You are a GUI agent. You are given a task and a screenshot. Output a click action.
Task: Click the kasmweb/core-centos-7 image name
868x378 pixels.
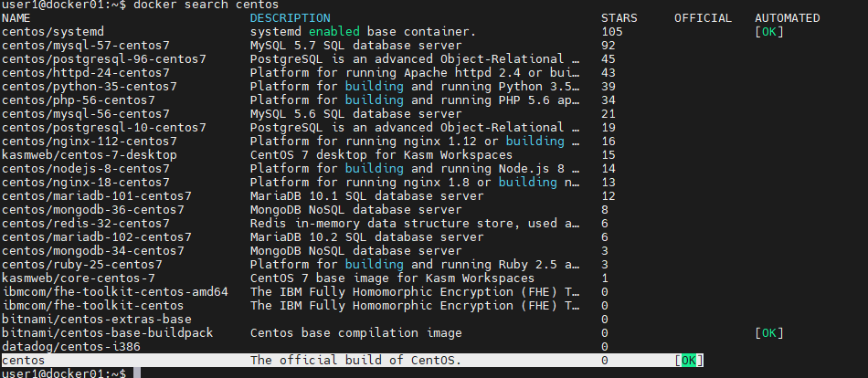(79, 278)
